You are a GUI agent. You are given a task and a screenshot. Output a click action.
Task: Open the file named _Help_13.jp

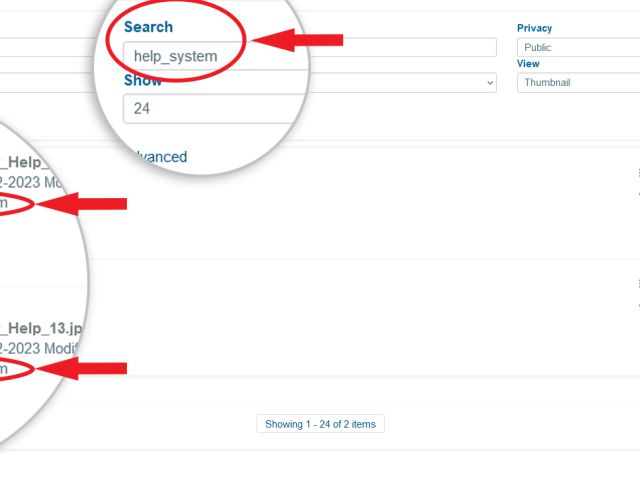41,328
